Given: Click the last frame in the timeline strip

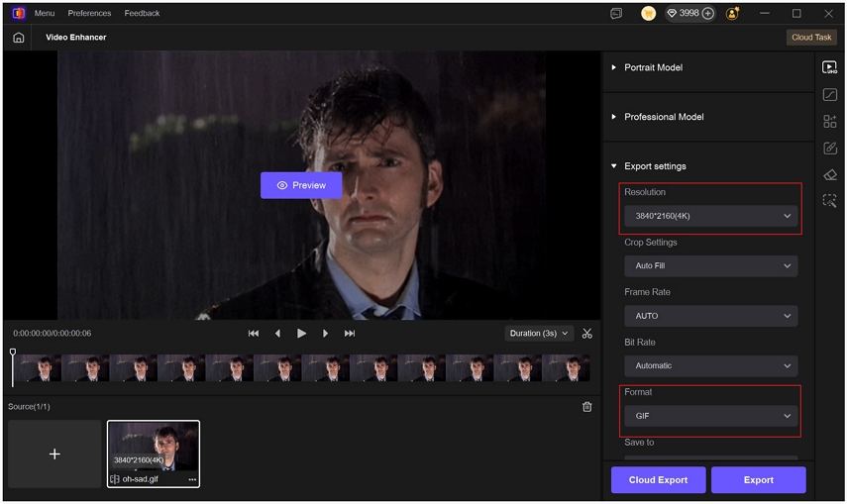Looking at the screenshot, I should (x=566, y=368).
